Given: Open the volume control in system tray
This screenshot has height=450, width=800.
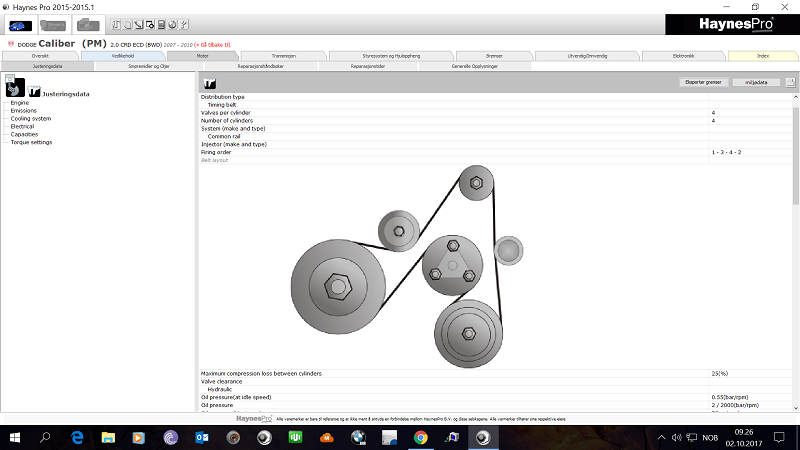Looking at the screenshot, I should point(677,437).
